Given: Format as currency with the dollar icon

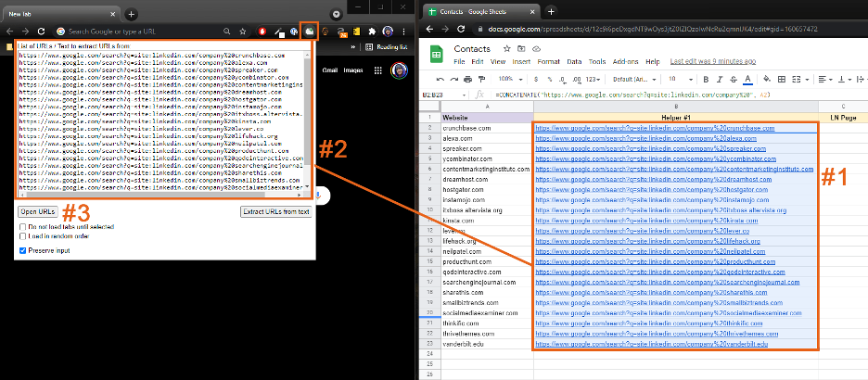Looking at the screenshot, I should tap(536, 80).
